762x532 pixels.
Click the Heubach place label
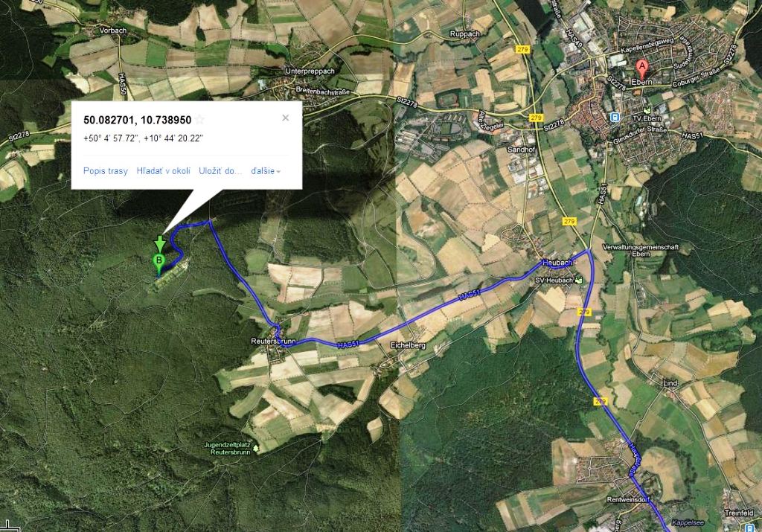pos(557,263)
